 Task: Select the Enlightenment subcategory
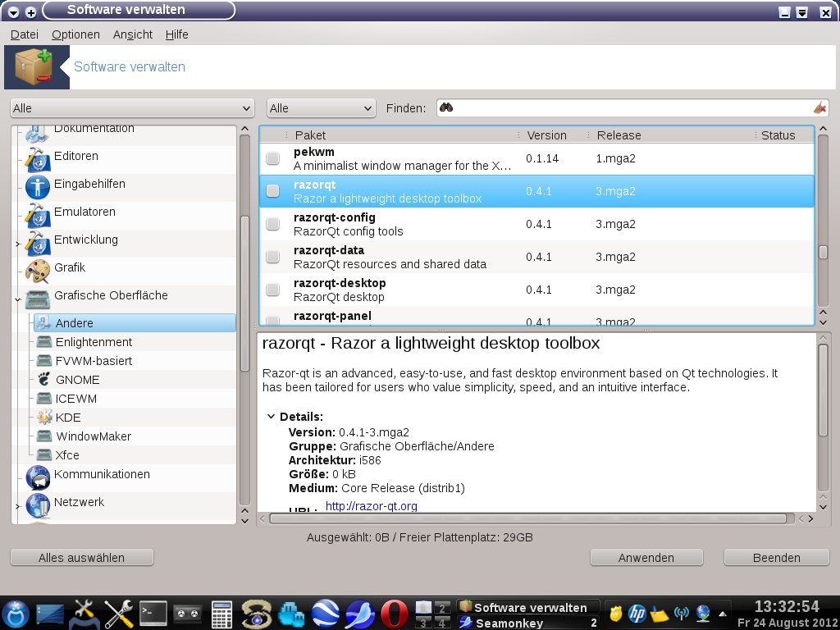click(x=94, y=342)
